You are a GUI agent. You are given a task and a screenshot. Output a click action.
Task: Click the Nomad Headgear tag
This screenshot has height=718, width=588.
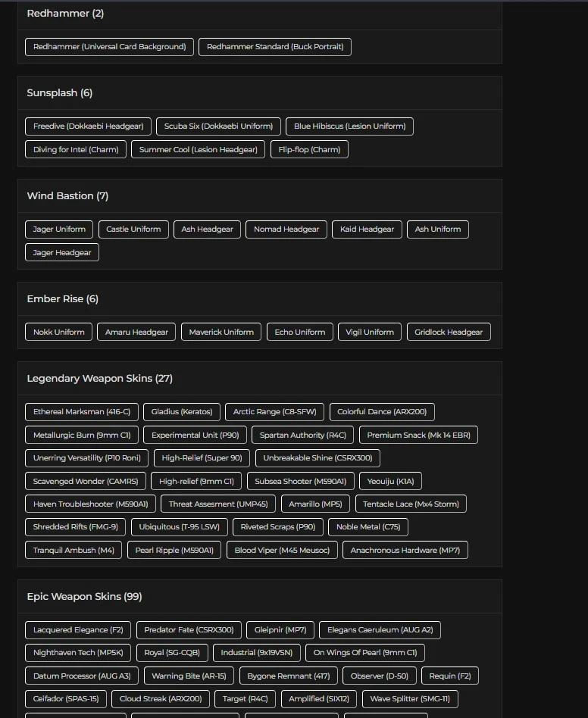tap(286, 229)
